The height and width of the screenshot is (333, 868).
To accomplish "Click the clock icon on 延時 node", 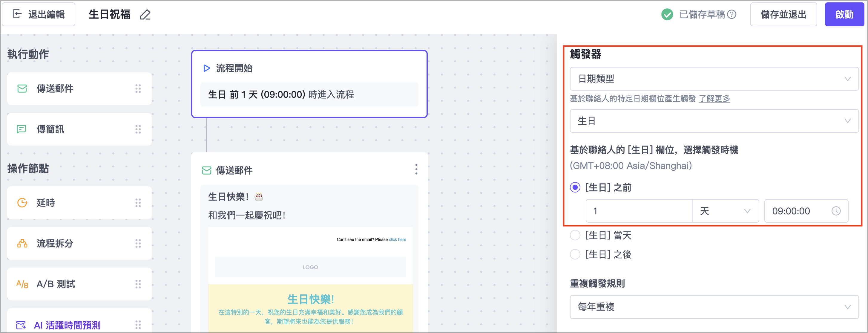I will pos(22,203).
